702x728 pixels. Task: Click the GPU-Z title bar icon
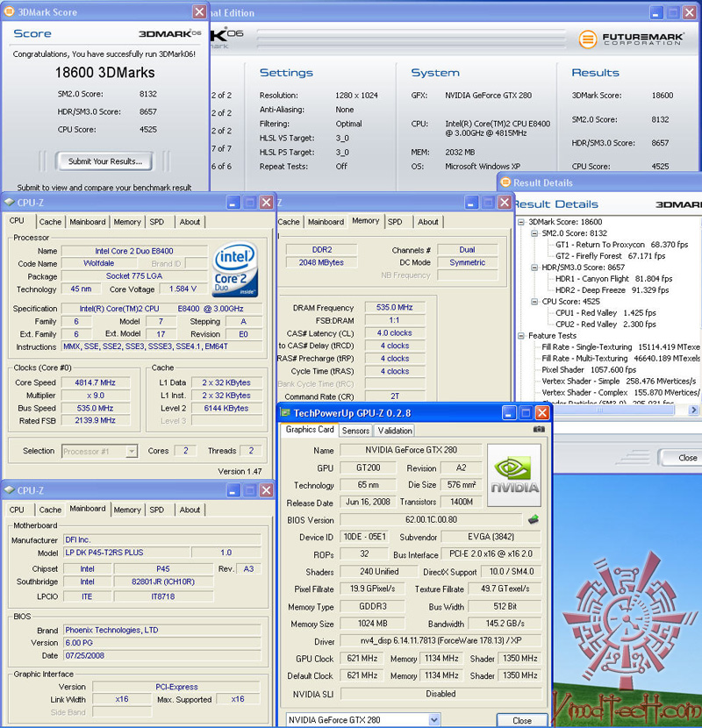point(285,413)
